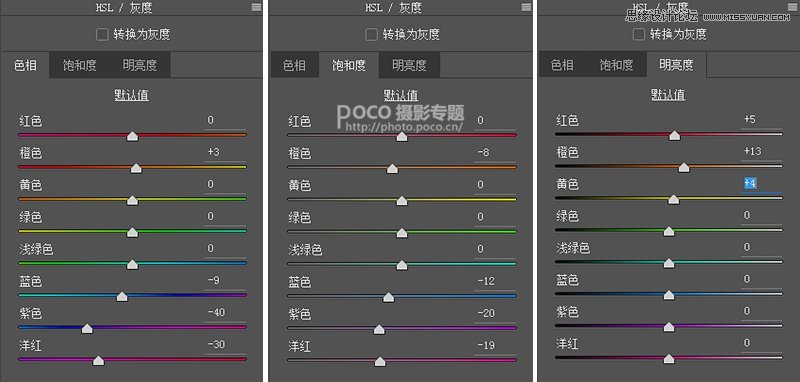
Task: Click the 黄色 hue value field showing 0
Action: coord(225,185)
